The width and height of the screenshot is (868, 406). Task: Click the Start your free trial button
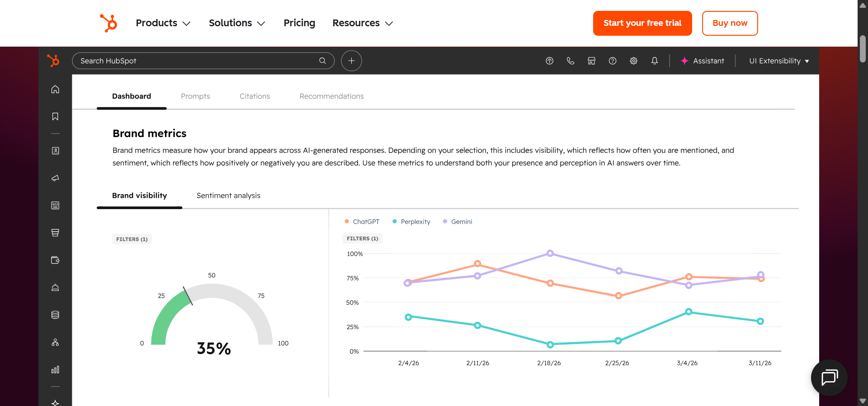[x=642, y=23]
